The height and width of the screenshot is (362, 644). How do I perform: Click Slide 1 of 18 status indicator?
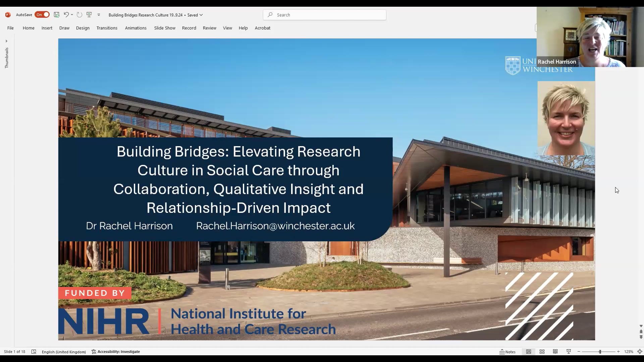[14, 352]
